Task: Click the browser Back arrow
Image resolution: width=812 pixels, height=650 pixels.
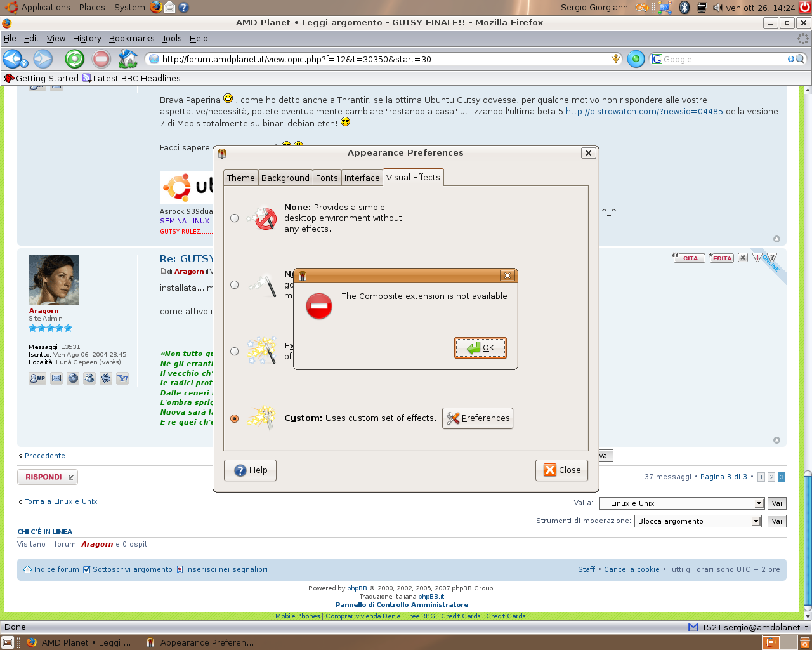Action: click(12, 59)
